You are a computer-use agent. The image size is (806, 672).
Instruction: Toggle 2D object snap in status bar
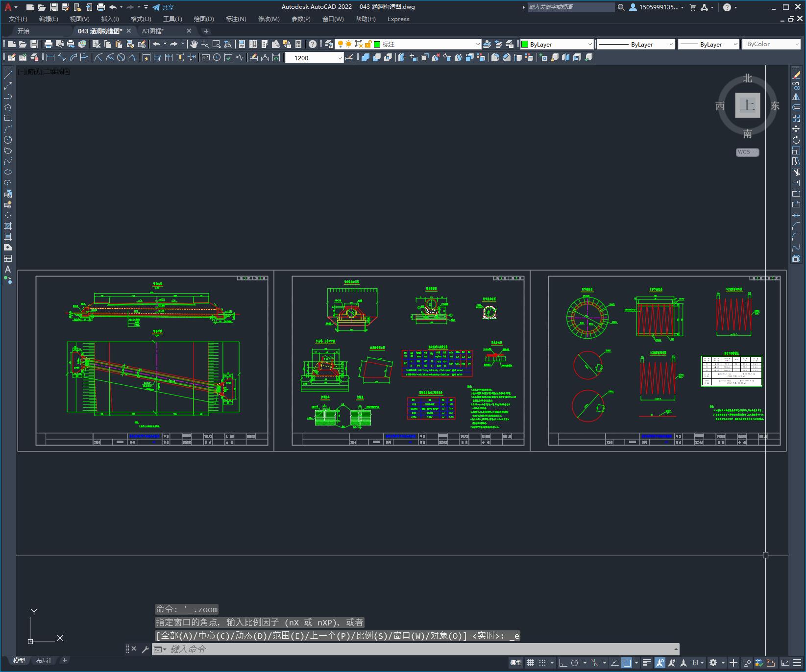pyautogui.click(x=627, y=663)
